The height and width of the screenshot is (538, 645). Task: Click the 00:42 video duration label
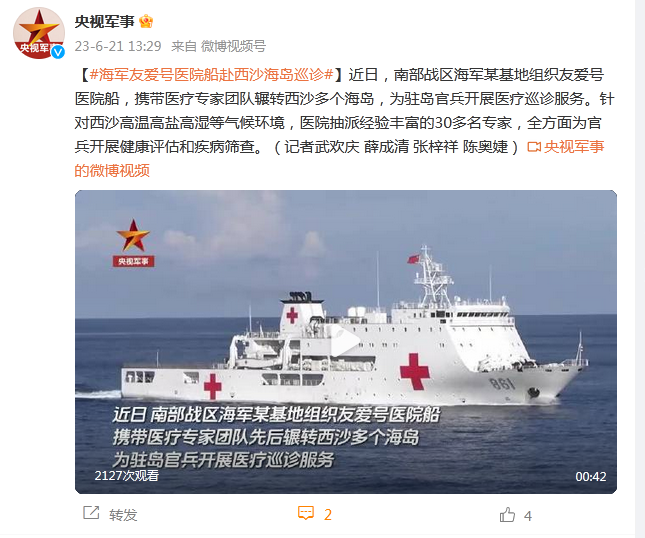[x=591, y=477]
